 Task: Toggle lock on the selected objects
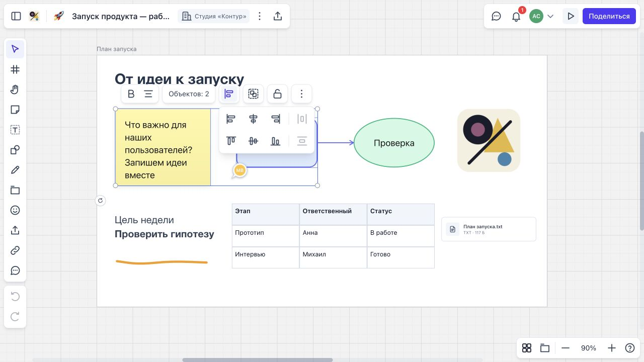click(x=277, y=94)
